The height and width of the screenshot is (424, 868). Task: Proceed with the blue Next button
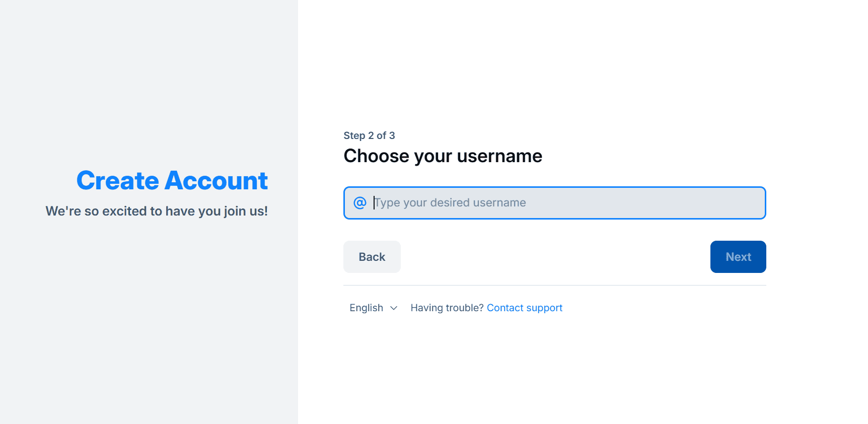(738, 257)
